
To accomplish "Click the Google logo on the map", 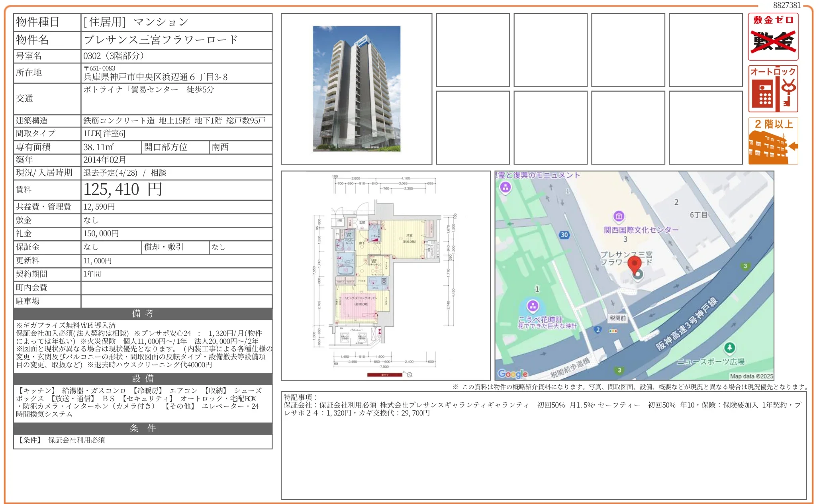I will pyautogui.click(x=513, y=374).
